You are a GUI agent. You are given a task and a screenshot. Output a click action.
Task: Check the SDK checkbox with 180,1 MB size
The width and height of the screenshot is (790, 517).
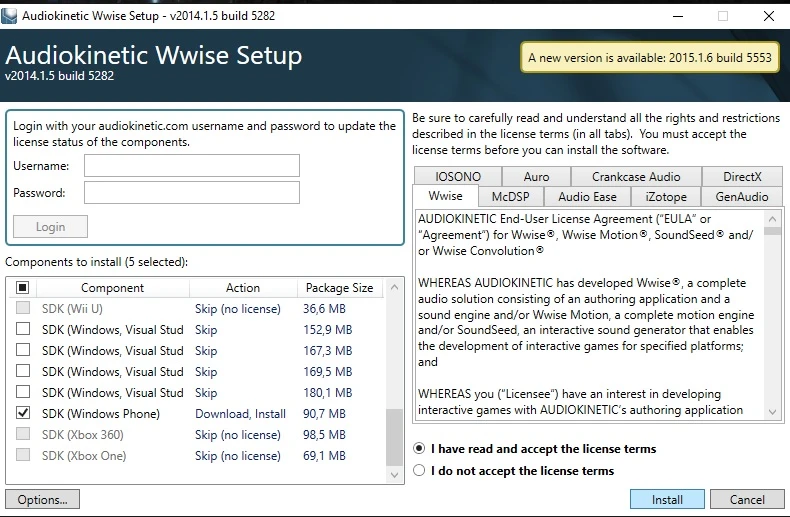click(23, 393)
